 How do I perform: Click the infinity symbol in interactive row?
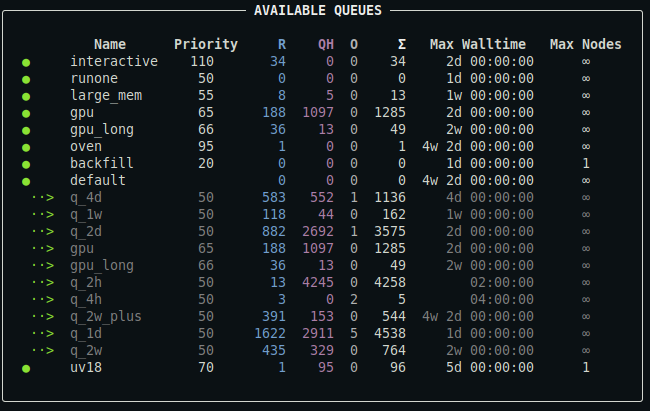coord(586,62)
